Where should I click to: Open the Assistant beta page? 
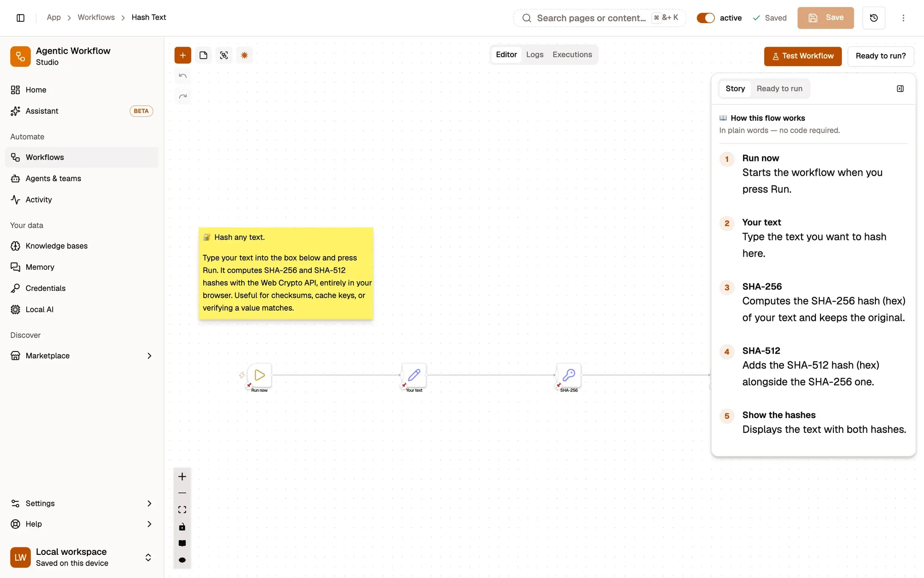click(82, 111)
